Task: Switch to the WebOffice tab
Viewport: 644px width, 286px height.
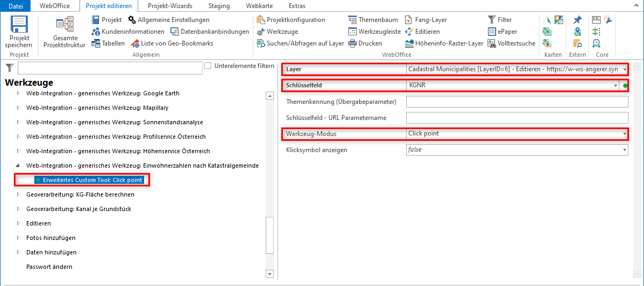Action: (55, 6)
